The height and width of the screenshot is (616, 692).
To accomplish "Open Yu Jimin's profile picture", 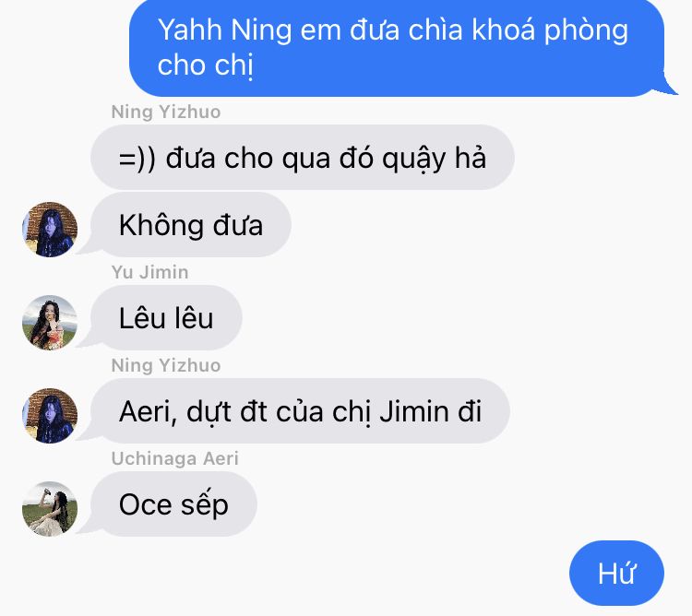I will (50, 323).
